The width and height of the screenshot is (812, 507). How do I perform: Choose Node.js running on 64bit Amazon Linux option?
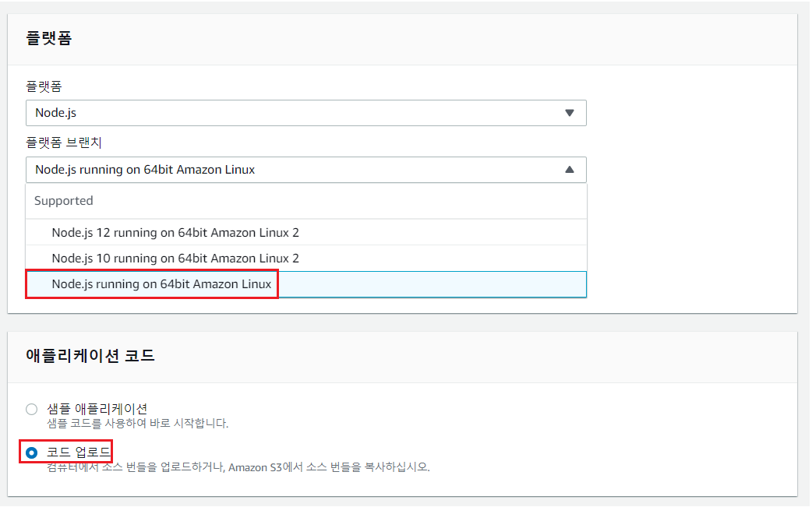point(306,284)
